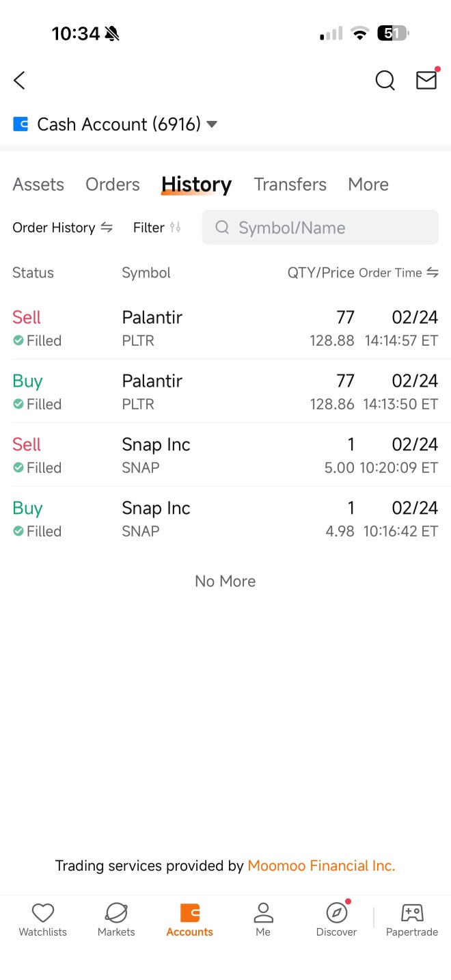Image resolution: width=451 pixels, height=980 pixels.
Task: Open the Palantir sell order at 128.88
Action: [x=225, y=327]
